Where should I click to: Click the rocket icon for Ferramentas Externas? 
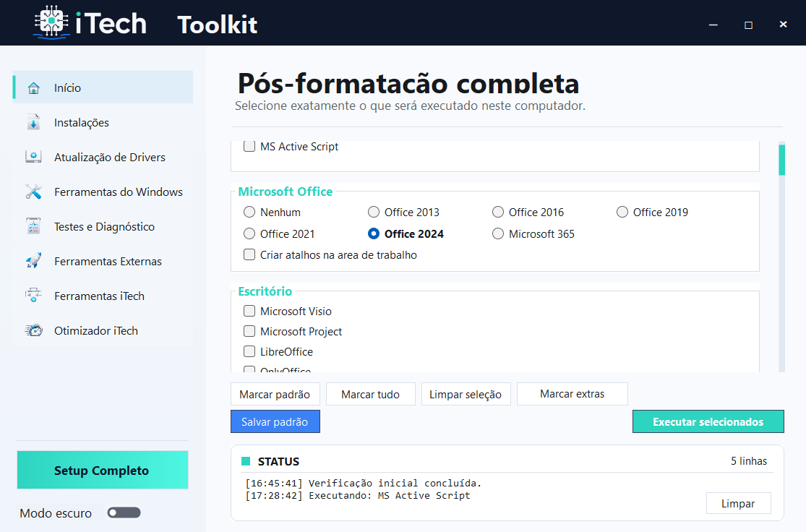33,261
